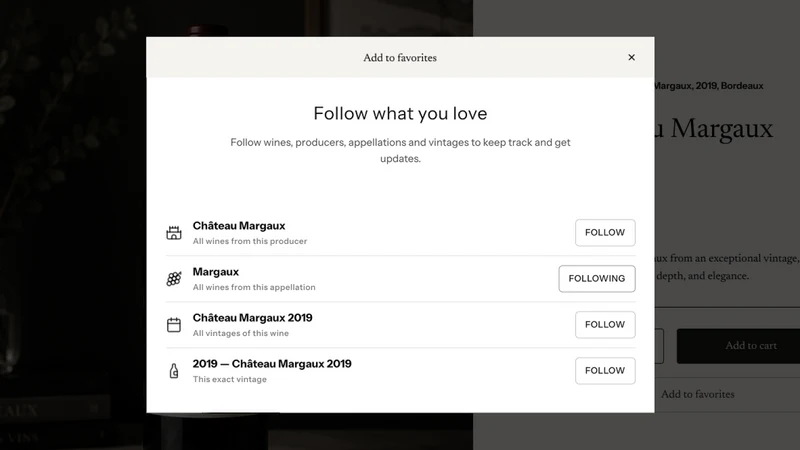Click the wine bottle exact vintage icon
This screenshot has width=800, height=450.
174,371
